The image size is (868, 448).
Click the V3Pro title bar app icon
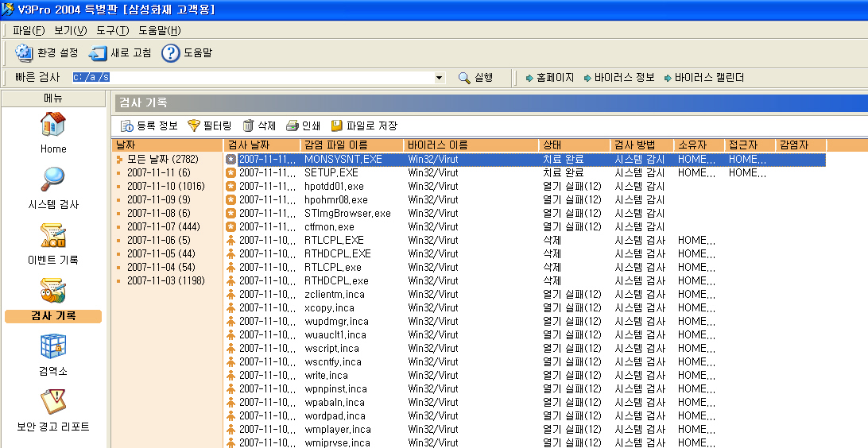click(8, 9)
